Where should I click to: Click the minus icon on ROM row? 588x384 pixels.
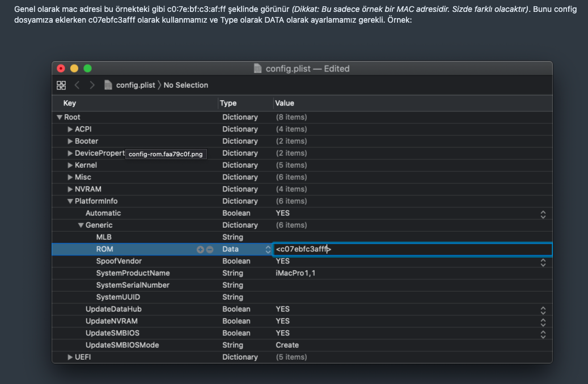click(210, 249)
